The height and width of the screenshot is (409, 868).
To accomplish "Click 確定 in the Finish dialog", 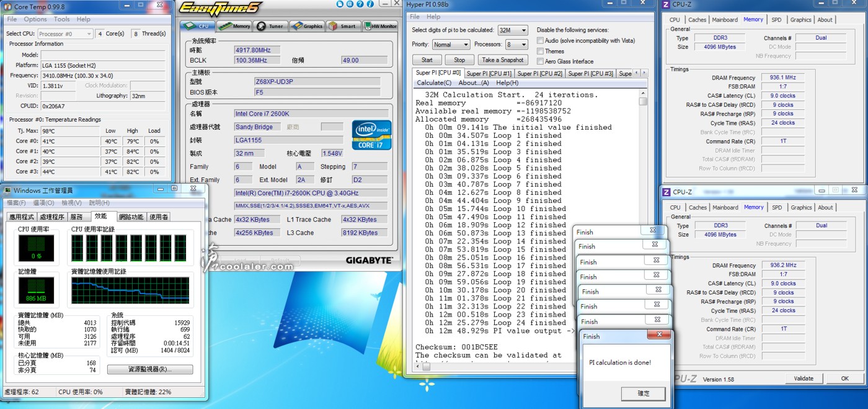I will coord(644,393).
